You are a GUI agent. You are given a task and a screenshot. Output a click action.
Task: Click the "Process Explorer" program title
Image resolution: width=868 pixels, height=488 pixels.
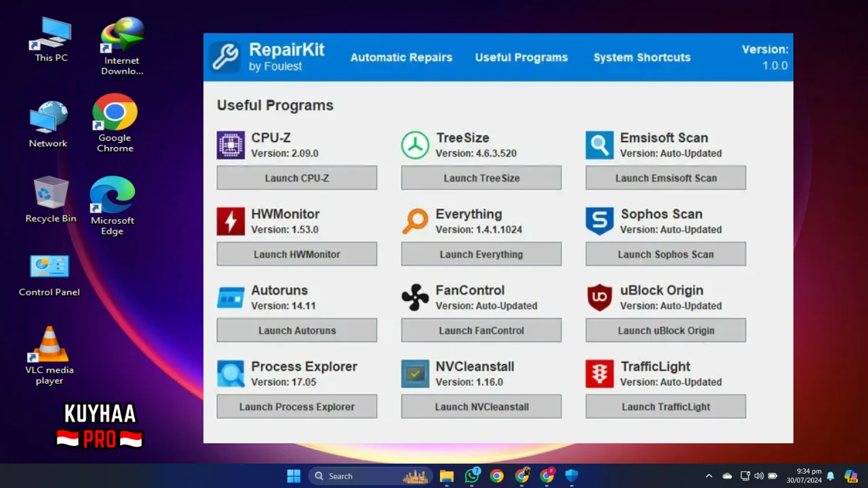click(304, 367)
